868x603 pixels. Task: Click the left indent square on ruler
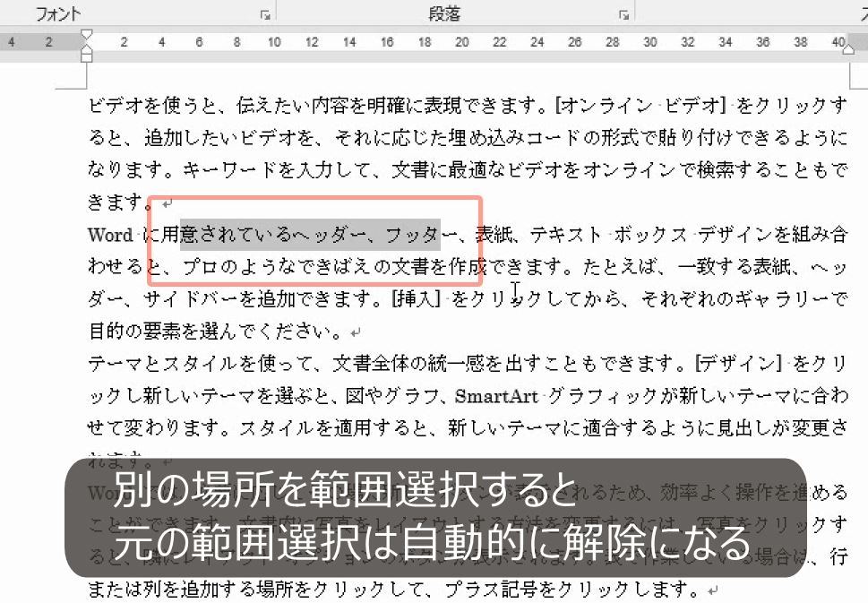coord(86,56)
